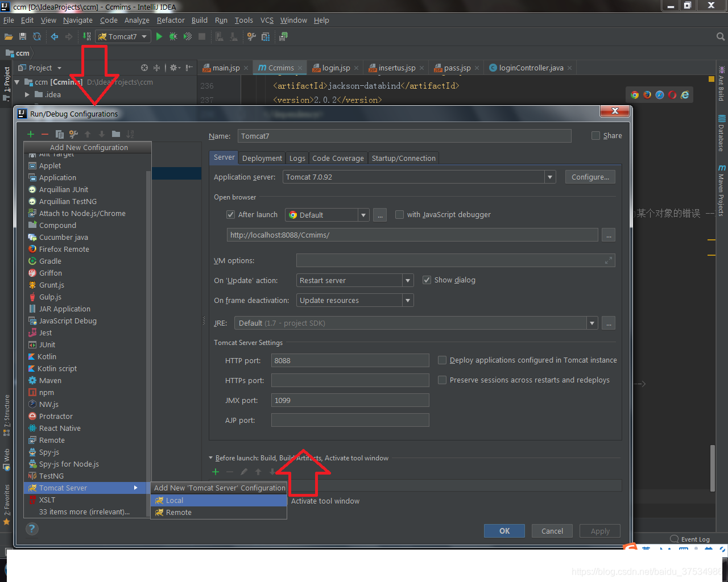The width and height of the screenshot is (728, 582).
Task: Open page in Chrome browser icon
Action: [635, 95]
